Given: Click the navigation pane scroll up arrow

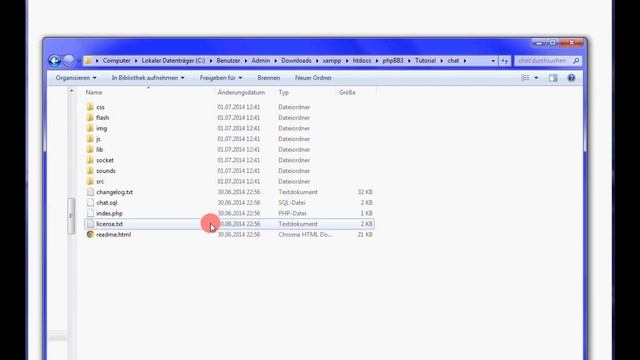Looking at the screenshot, I should [71, 91].
